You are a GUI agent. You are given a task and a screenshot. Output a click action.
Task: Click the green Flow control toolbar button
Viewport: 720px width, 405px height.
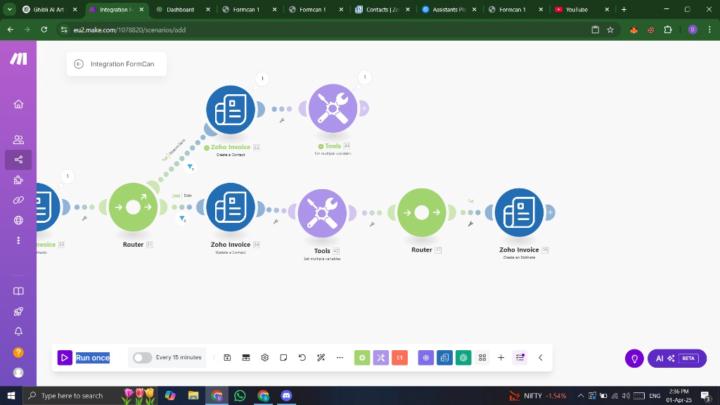362,358
